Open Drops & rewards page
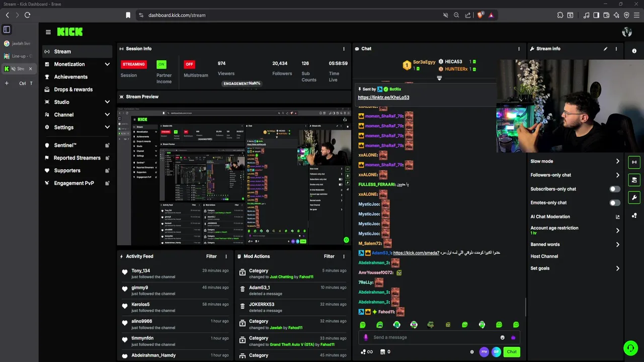 click(76, 89)
